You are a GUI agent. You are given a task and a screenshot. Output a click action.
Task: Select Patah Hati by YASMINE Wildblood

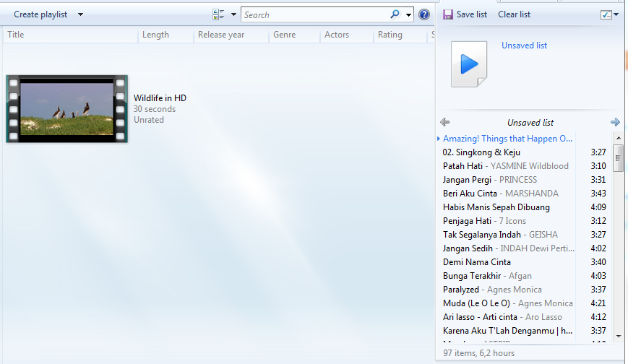pos(522,166)
